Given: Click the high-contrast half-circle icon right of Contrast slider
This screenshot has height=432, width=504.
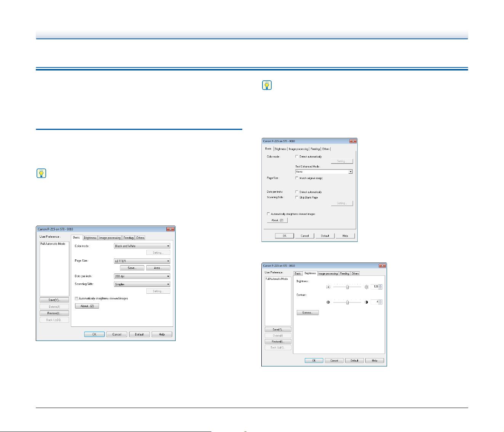Looking at the screenshot, I should 366,302.
